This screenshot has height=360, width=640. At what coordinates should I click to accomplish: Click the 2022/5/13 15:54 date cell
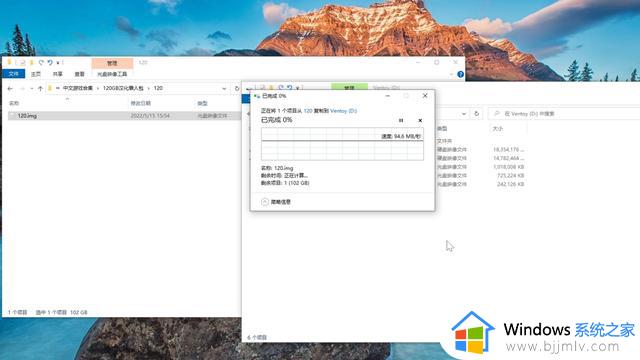click(150, 116)
